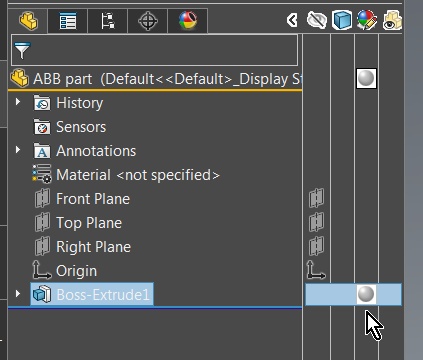Select the History tree item
This screenshot has width=423, height=360.
(79, 103)
